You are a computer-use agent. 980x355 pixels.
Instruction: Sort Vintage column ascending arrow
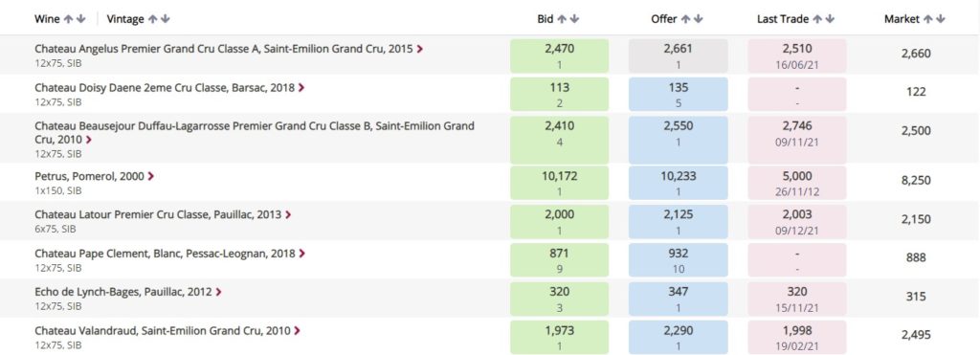coord(152,19)
